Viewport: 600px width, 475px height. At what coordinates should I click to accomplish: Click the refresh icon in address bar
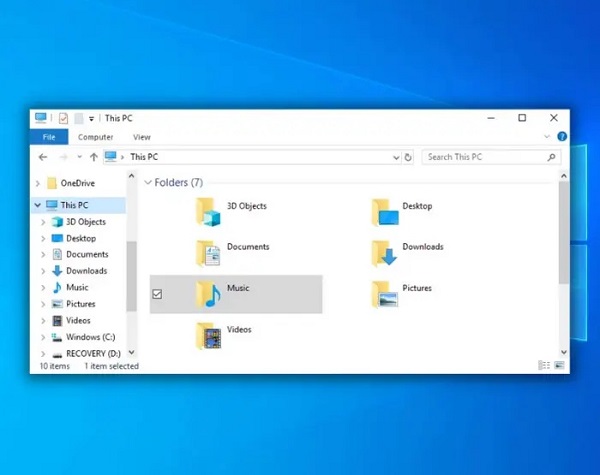click(x=408, y=157)
